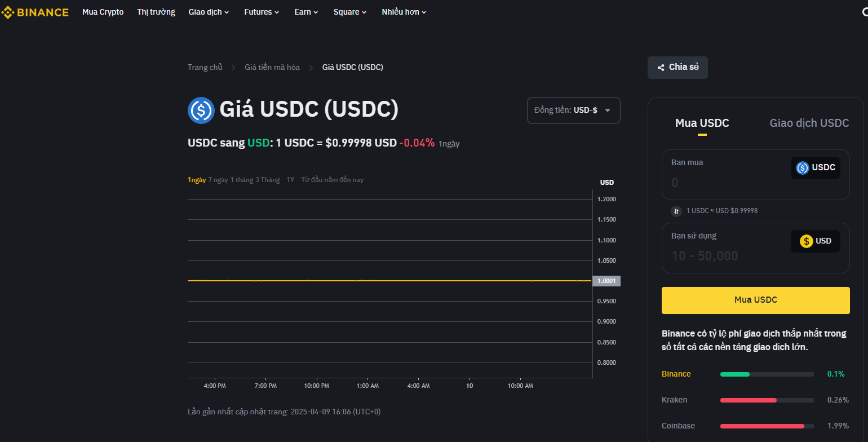
Task: Click the 10:00 PM time axis label
Action: coord(317,386)
